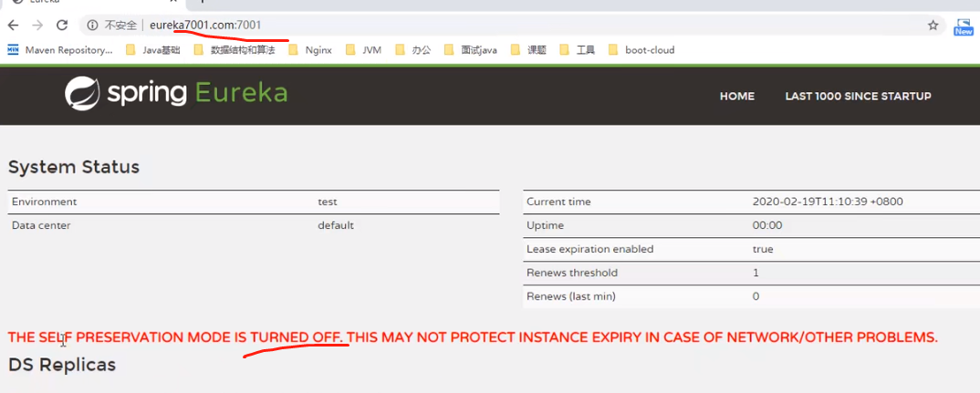This screenshot has width=980, height=393.
Task: Open the 数据结构和算法 bookmark folder
Action: point(235,50)
